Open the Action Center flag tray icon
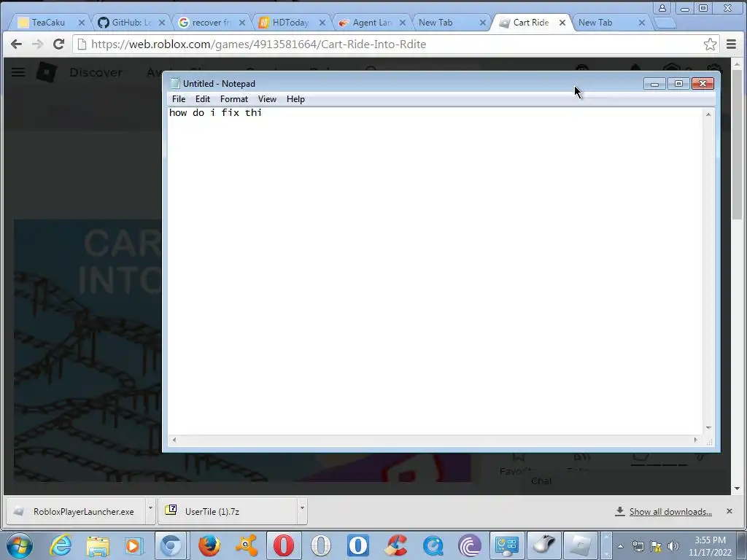 click(656, 546)
